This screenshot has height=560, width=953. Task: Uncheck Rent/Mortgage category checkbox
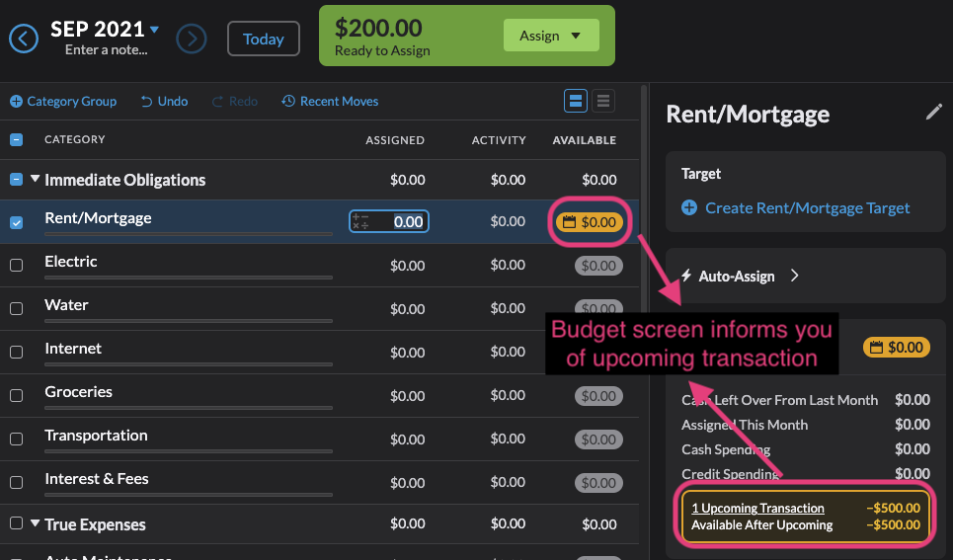click(17, 222)
